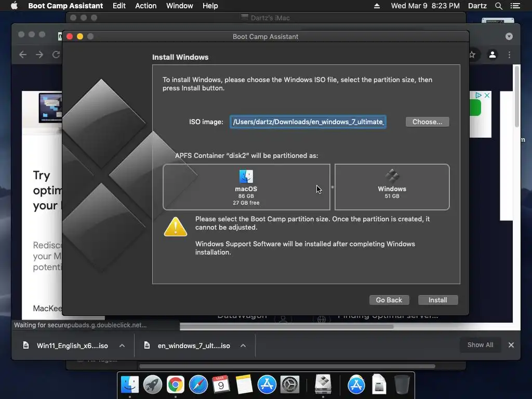532x399 pixels.
Task: Open Calendar from the Dock
Action: (221, 385)
